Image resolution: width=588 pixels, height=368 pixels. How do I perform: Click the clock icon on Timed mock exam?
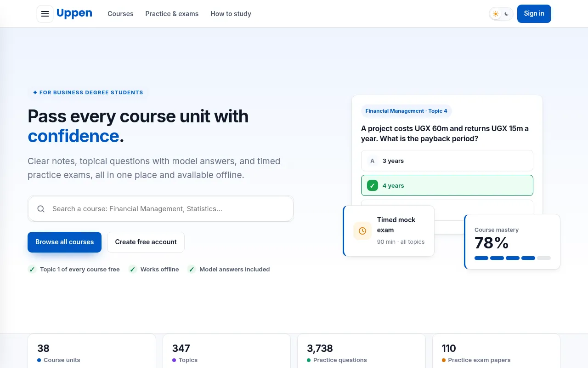(362, 231)
